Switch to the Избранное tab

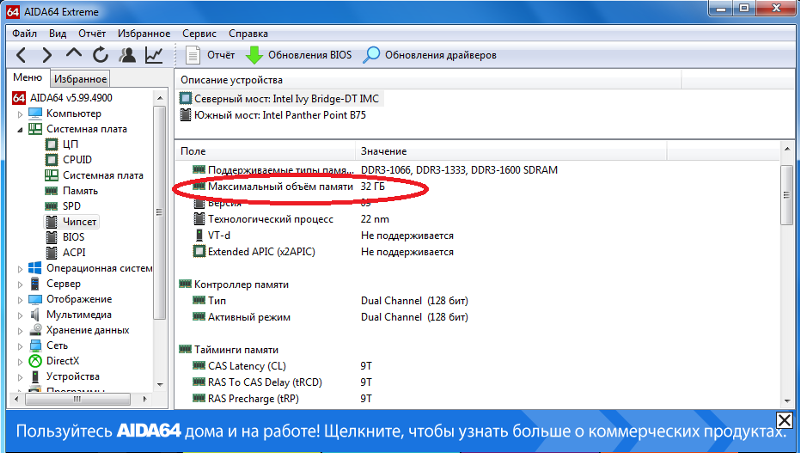click(x=81, y=79)
